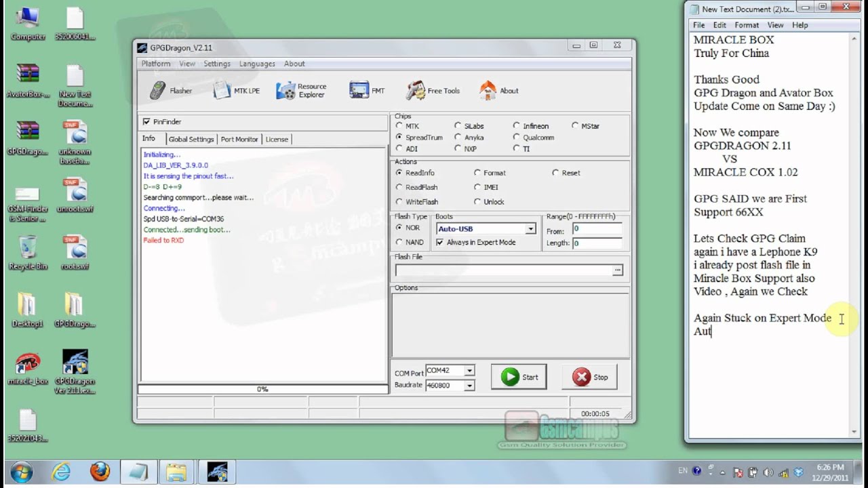Switch to Port Monitor tab

click(239, 140)
